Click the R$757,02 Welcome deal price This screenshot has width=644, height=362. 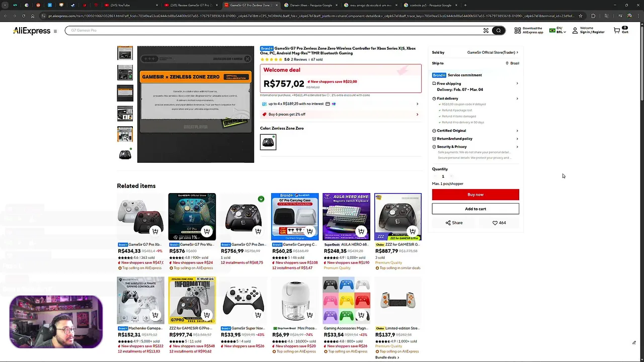click(284, 83)
